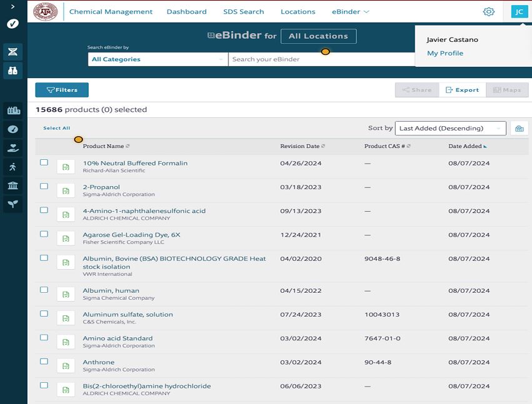Click the institution building sidebar icon
Viewport: 532px width, 404px height.
(13, 185)
